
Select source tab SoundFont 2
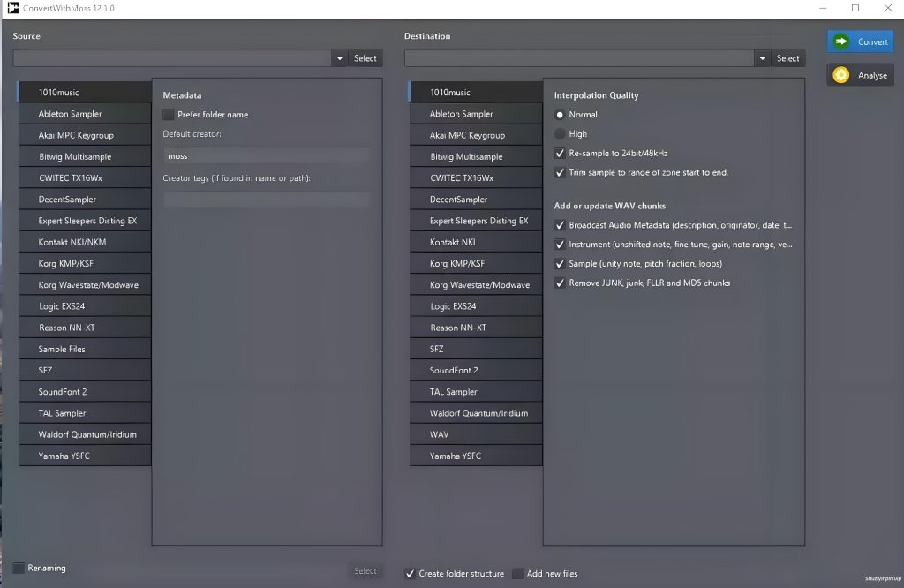click(x=85, y=391)
